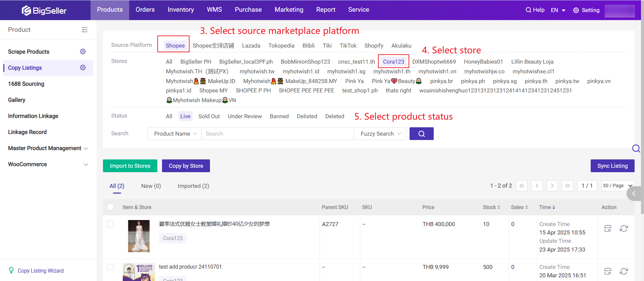Select Shopify as source platform
Screen dimensions: 644x281
pos(374,46)
